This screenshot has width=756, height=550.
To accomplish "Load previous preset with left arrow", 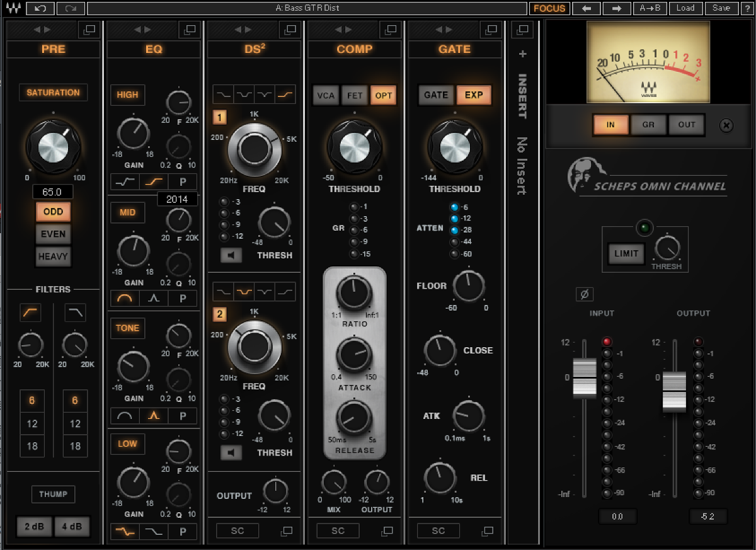I will pos(587,8).
